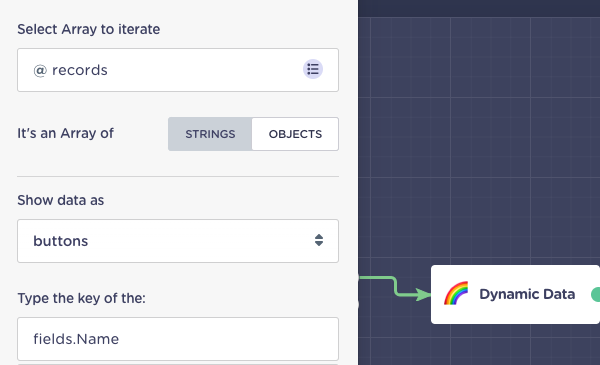Select the Dynamic Data block on canvas

pos(515,294)
